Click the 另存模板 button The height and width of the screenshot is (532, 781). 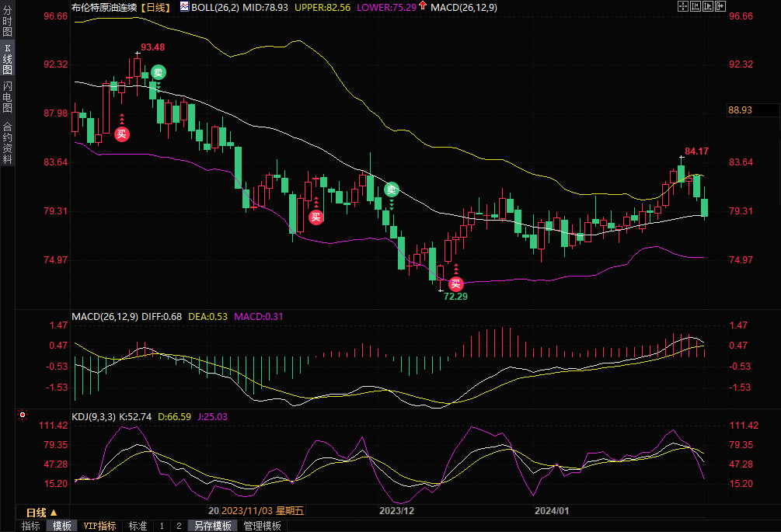(213, 526)
